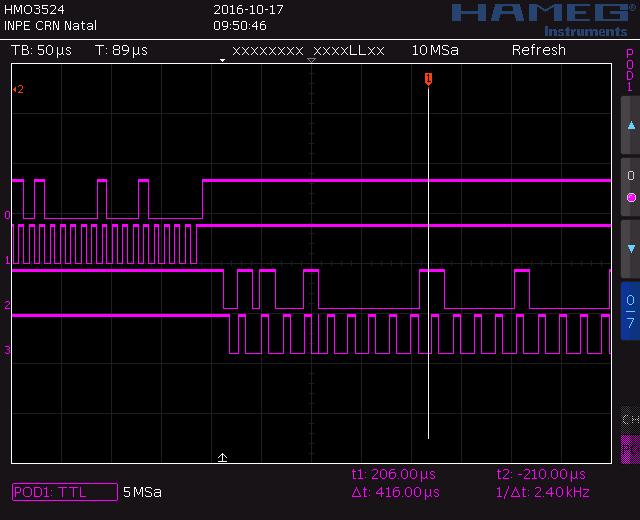Click the gray CH softkey at lower right
The height and width of the screenshot is (520, 640).
point(630,419)
